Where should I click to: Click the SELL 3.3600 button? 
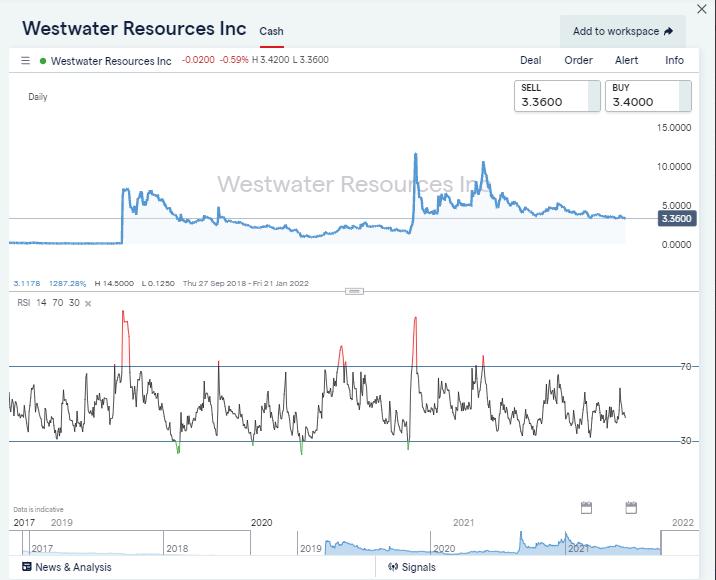pyautogui.click(x=557, y=96)
